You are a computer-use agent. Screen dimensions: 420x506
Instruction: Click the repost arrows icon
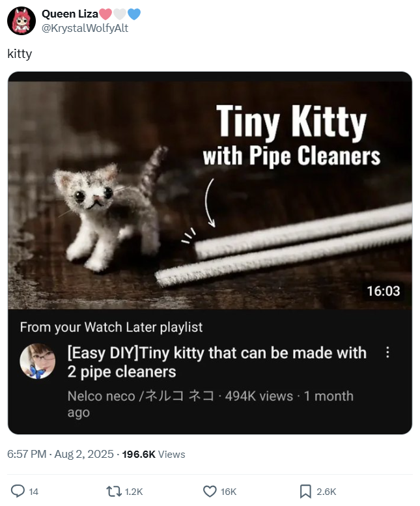(x=113, y=492)
